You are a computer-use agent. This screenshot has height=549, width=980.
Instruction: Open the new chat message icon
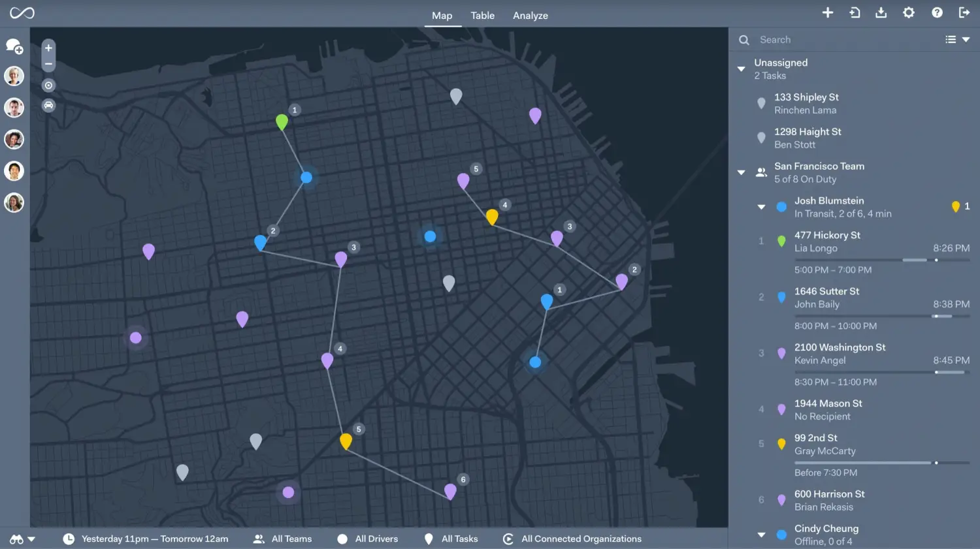(x=14, y=46)
